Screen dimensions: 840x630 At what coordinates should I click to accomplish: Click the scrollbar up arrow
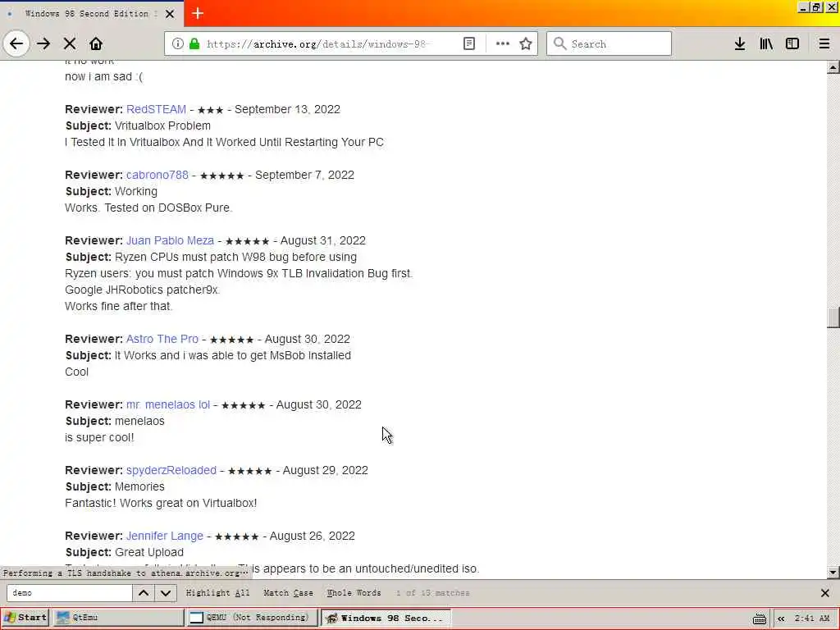tap(833, 67)
